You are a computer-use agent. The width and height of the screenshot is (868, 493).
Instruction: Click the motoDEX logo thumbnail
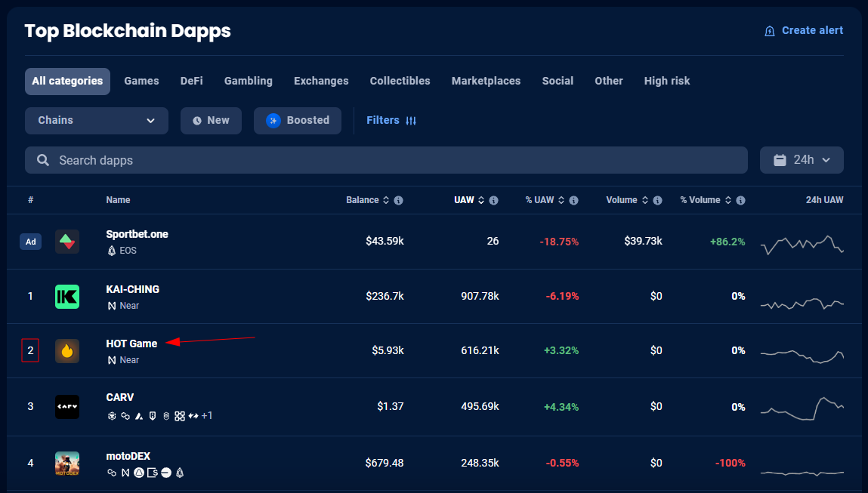pos(67,464)
